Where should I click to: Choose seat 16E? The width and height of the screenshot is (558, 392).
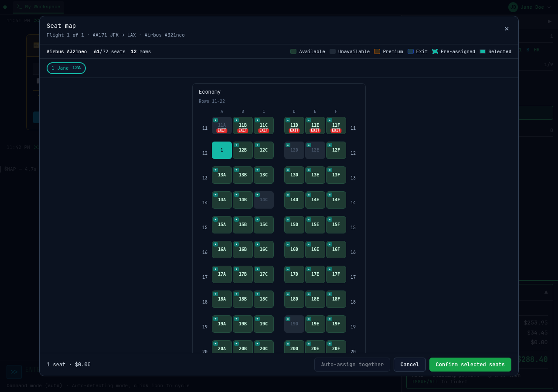315,250
